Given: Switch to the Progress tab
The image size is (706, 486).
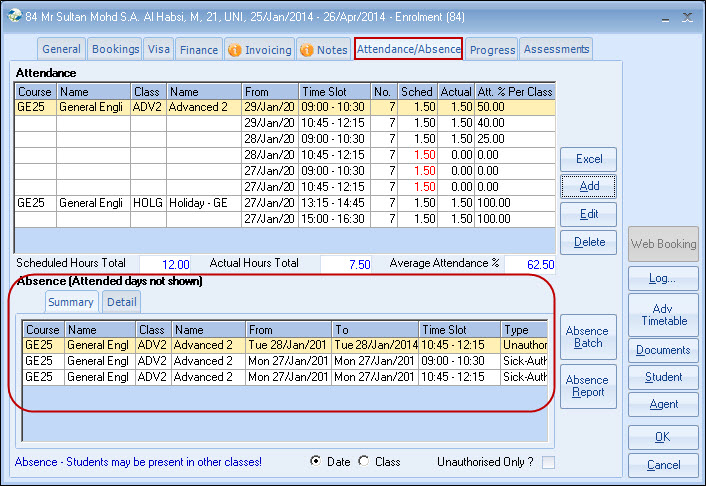Looking at the screenshot, I should [x=492, y=49].
